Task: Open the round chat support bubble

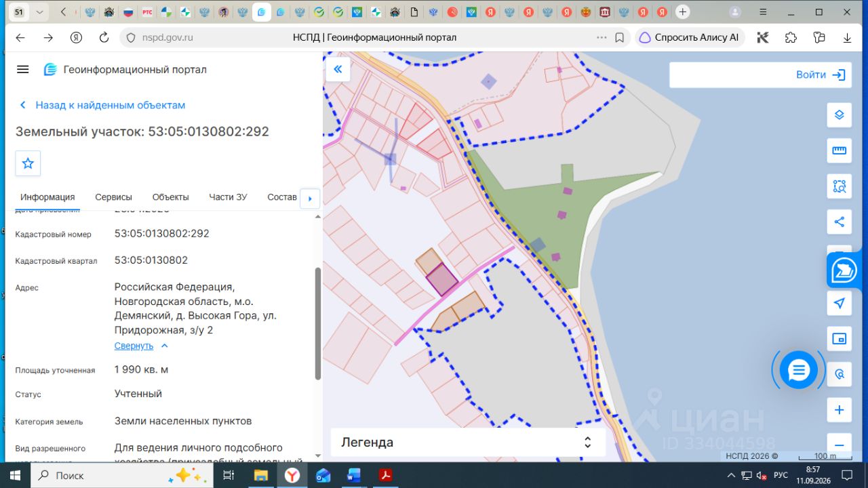Action: [799, 370]
